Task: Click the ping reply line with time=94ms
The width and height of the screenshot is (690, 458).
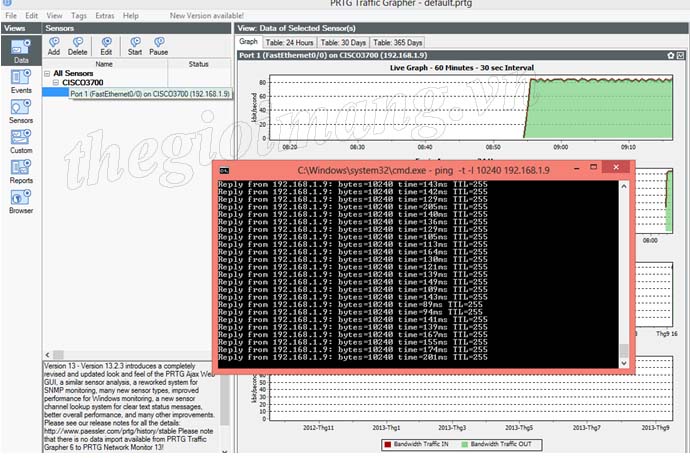Action: tap(350, 312)
